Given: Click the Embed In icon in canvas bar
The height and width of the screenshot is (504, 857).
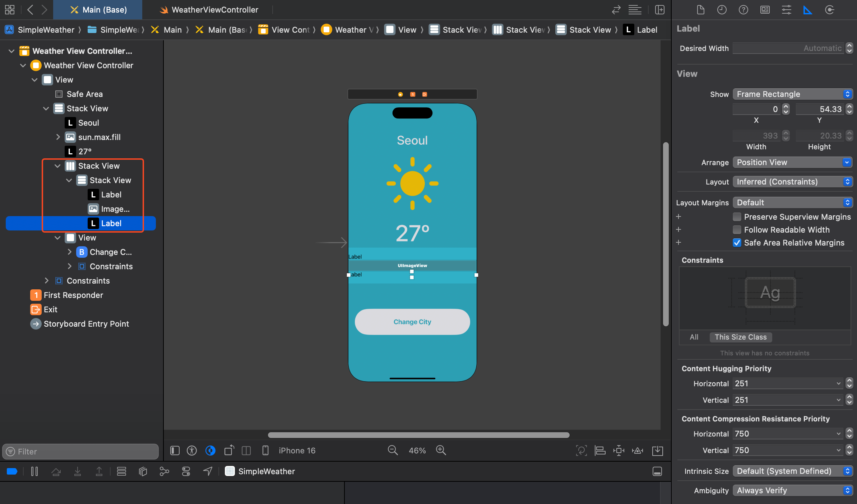Looking at the screenshot, I should 657,450.
